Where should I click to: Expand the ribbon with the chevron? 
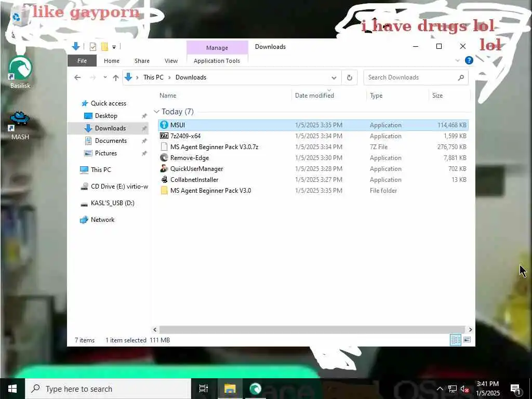pyautogui.click(x=457, y=60)
